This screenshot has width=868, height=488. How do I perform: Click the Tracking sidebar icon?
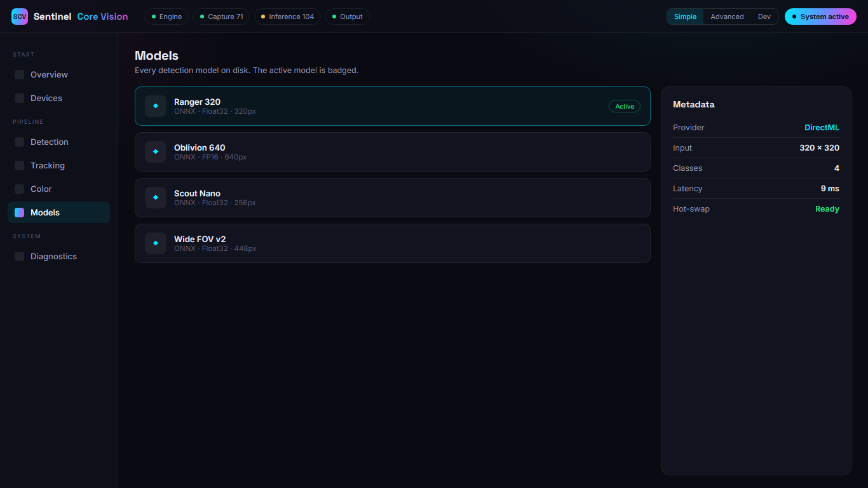pyautogui.click(x=19, y=165)
